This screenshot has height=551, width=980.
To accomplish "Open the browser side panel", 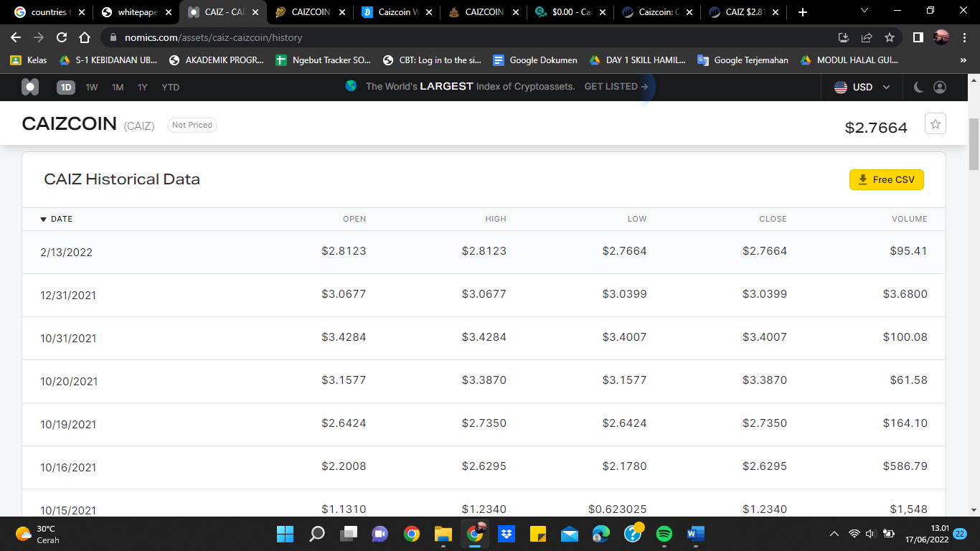I will [918, 37].
